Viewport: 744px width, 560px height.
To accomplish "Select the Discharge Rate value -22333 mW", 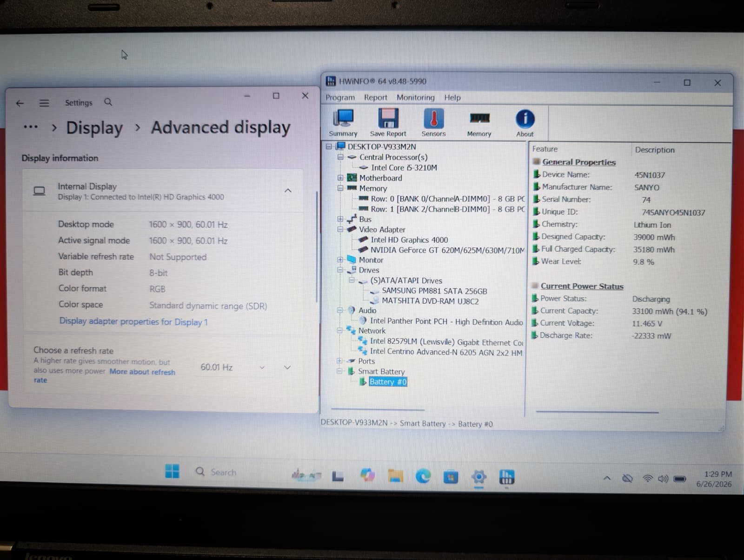I will point(651,336).
